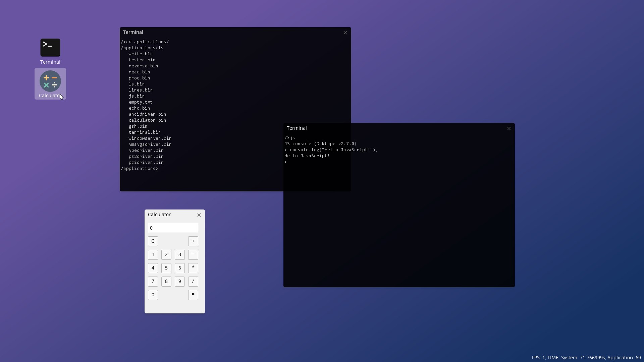644x362 pixels.
Task: Click the minus operator button
Action: pos(193,255)
